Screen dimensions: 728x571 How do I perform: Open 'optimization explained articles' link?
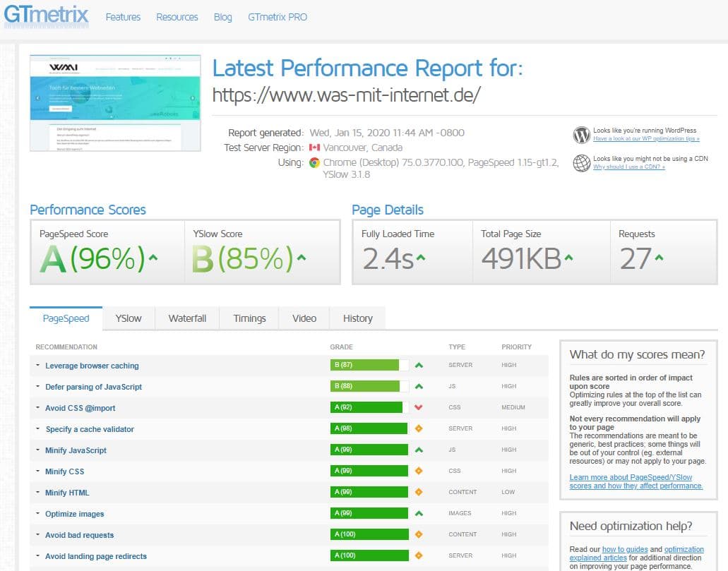click(636, 553)
